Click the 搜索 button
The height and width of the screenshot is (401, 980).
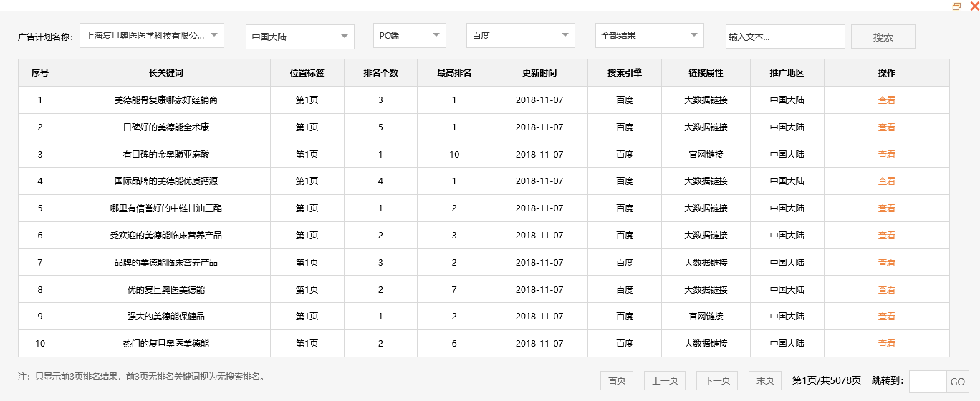883,37
